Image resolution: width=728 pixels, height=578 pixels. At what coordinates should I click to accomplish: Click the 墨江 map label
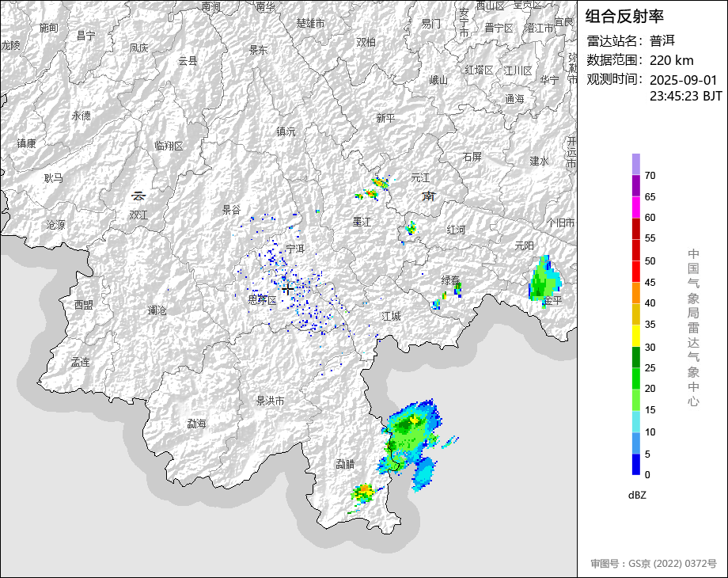click(x=362, y=222)
